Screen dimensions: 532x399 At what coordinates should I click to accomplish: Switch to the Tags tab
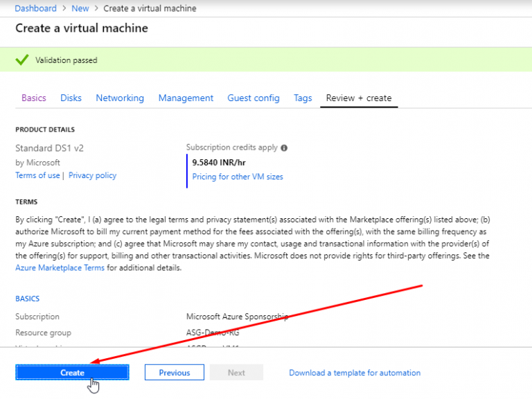pos(303,98)
